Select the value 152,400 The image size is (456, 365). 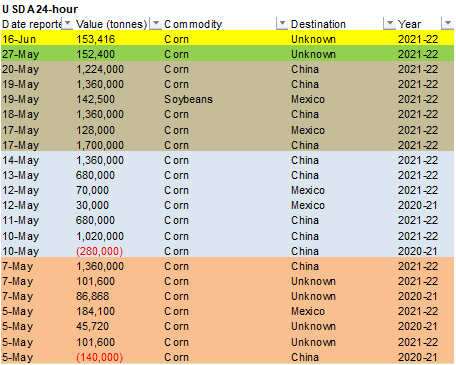click(x=96, y=54)
